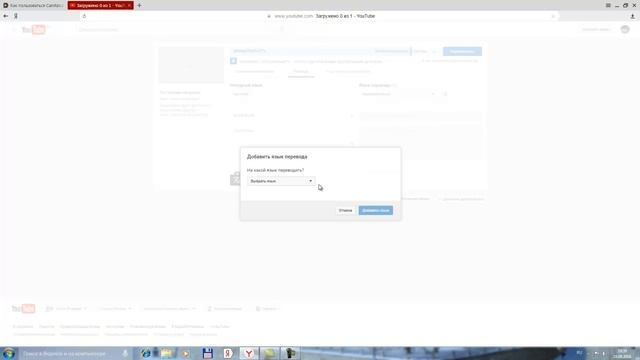Click the video thumbnail preview on the upload page
The height and width of the screenshot is (360, 640).
point(191,64)
